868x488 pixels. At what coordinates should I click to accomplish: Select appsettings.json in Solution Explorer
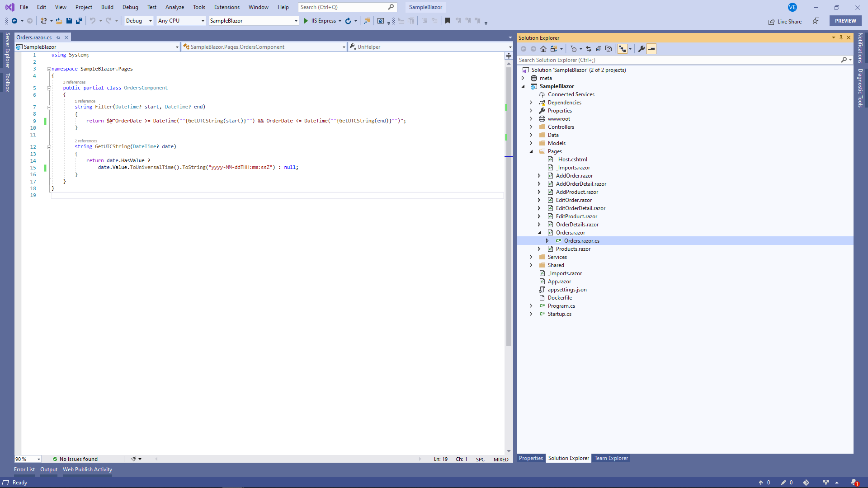(x=567, y=290)
